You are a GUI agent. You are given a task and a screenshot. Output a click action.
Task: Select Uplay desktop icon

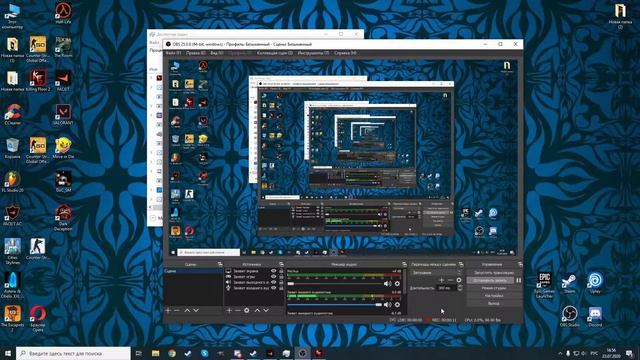click(595, 283)
